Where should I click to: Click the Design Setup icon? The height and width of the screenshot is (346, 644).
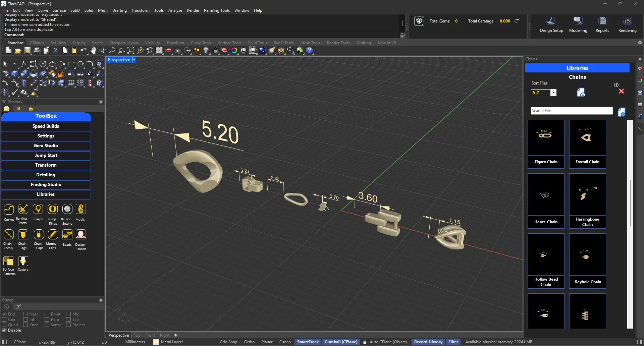551,21
